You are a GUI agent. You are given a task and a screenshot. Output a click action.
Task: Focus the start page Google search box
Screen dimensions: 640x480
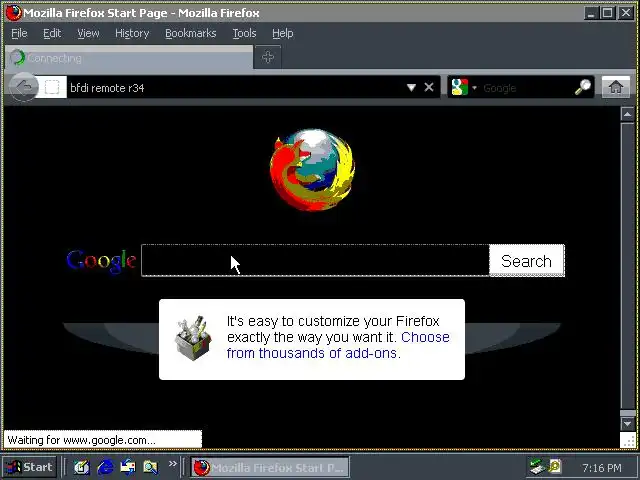pos(315,260)
